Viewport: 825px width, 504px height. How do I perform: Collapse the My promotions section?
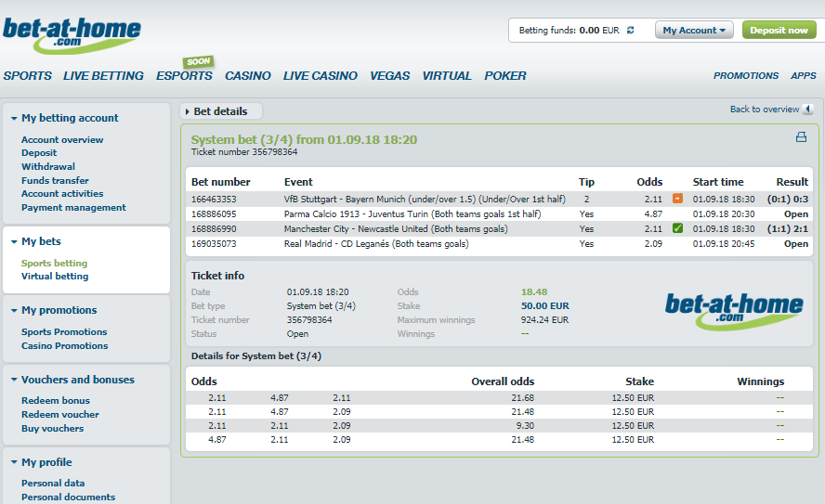click(14, 311)
